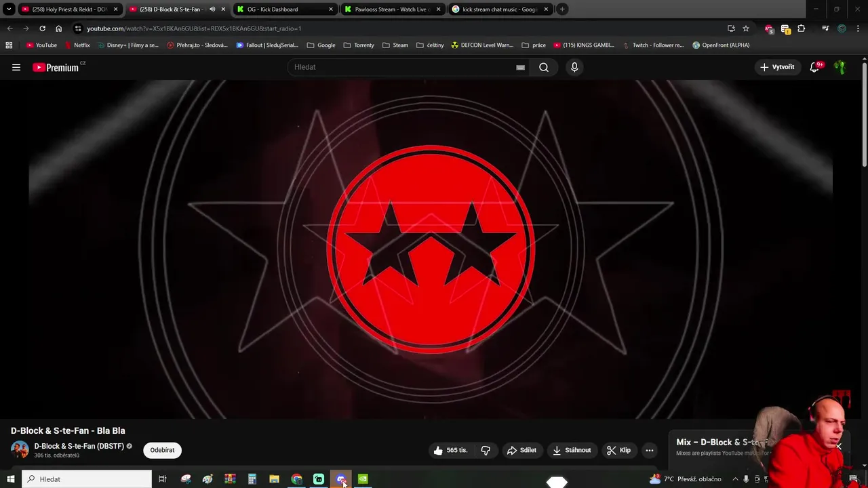Open Disney+ bookmark
The width and height of the screenshot is (868, 488).
[x=127, y=45]
